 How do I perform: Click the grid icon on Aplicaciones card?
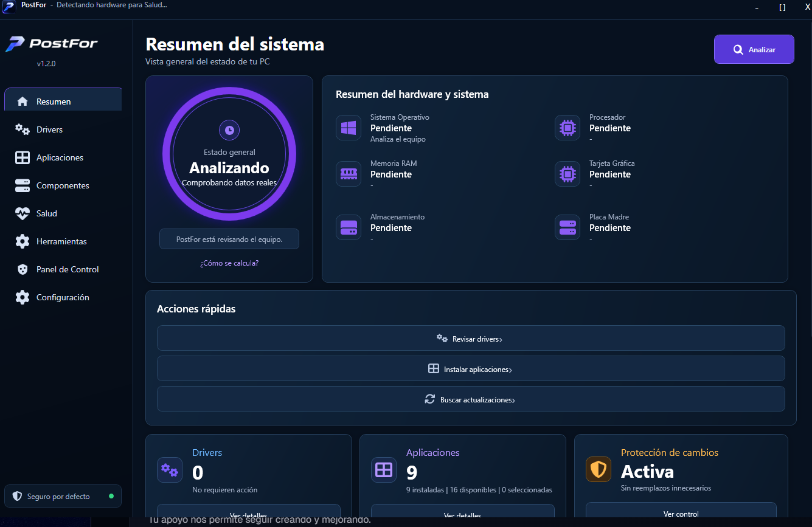tap(384, 470)
